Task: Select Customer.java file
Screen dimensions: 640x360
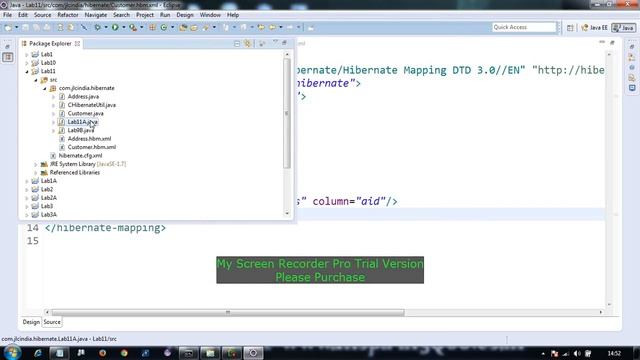Action: 85,113
